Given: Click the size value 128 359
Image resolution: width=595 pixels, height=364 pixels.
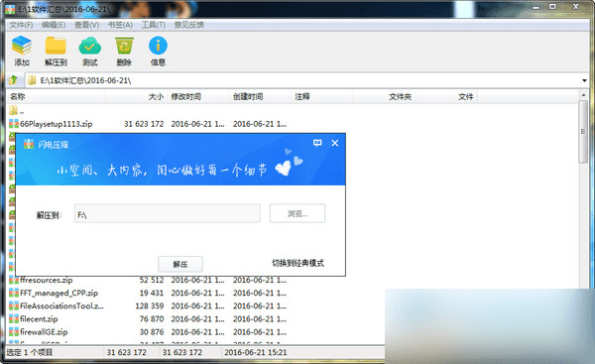Looking at the screenshot, I should coord(150,305).
